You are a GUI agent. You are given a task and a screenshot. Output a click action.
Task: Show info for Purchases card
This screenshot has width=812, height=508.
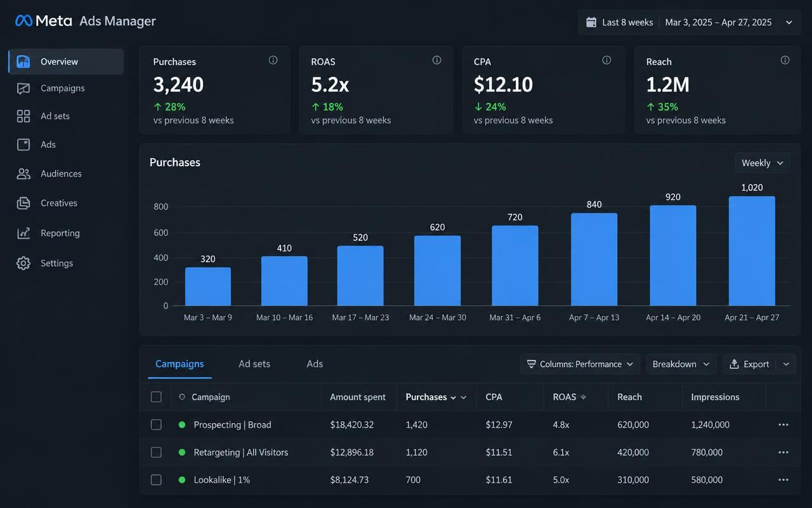coord(273,60)
